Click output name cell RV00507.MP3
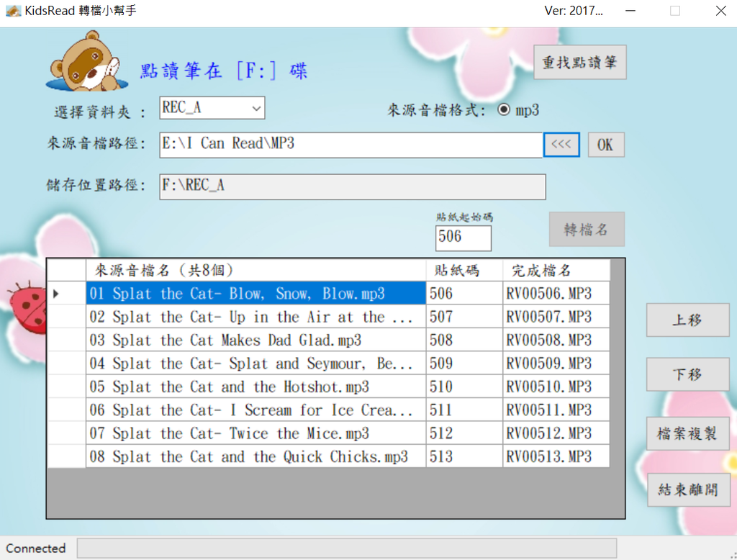This screenshot has width=737, height=560. [556, 317]
